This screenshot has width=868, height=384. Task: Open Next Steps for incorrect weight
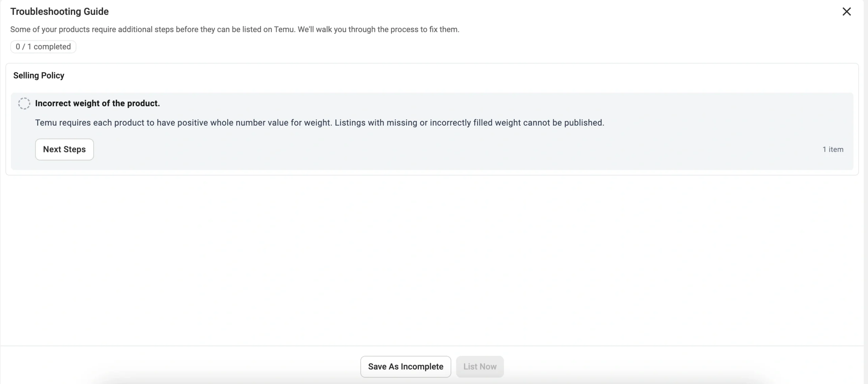click(x=64, y=149)
